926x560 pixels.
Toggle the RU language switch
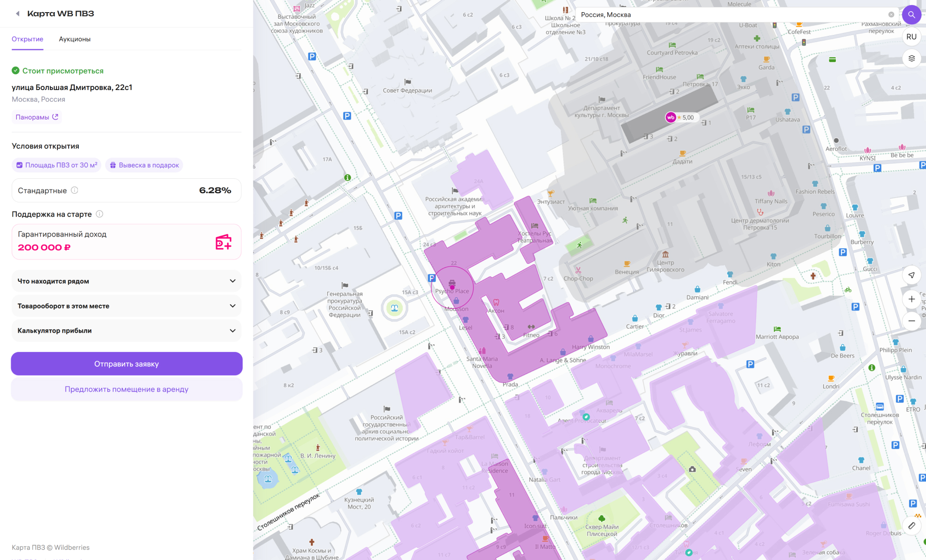tap(911, 37)
